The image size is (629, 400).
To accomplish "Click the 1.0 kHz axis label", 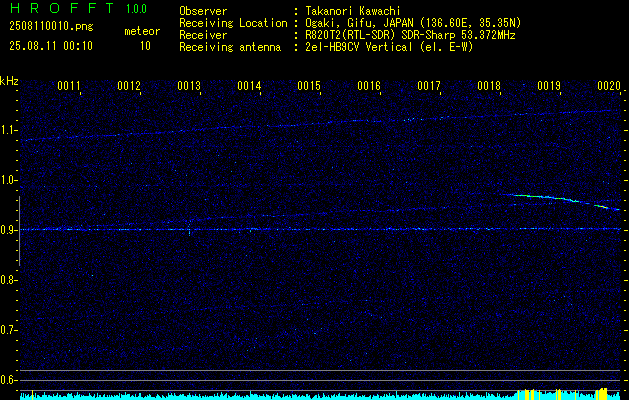I will tap(8, 180).
